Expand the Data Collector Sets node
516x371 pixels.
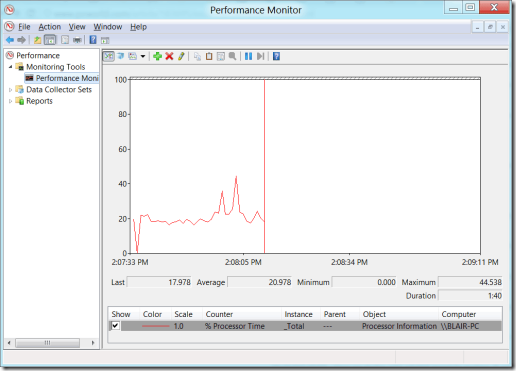10,90
